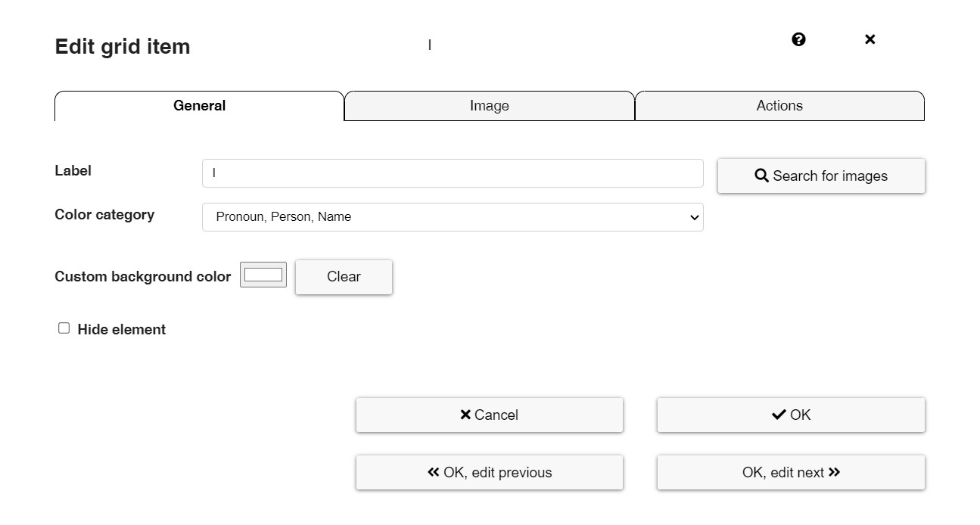Expand the Pronoun, Person, Name selector
980x525 pixels.
452,217
